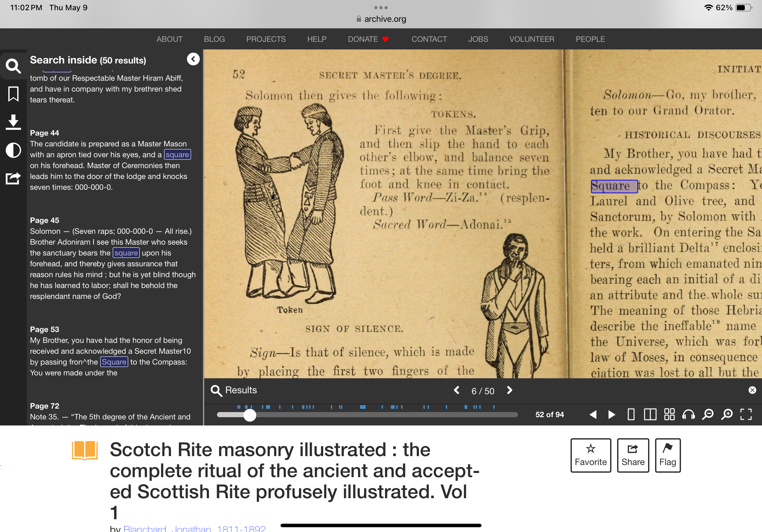Open the Search inside sidebar icon

point(13,66)
